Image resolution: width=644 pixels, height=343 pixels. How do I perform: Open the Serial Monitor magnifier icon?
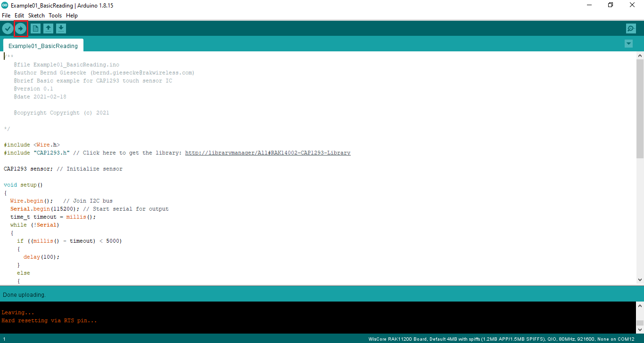631,29
